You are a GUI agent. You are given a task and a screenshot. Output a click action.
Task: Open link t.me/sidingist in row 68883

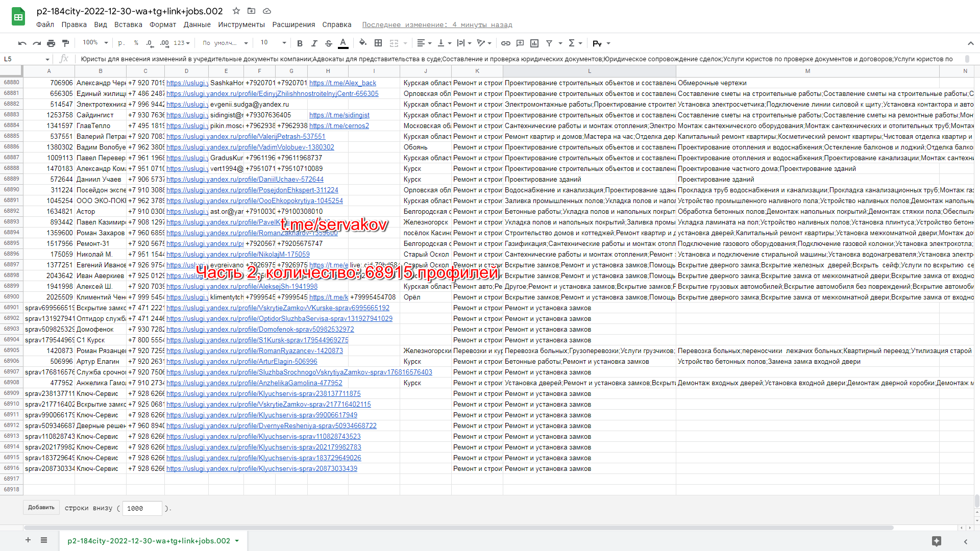coord(339,115)
